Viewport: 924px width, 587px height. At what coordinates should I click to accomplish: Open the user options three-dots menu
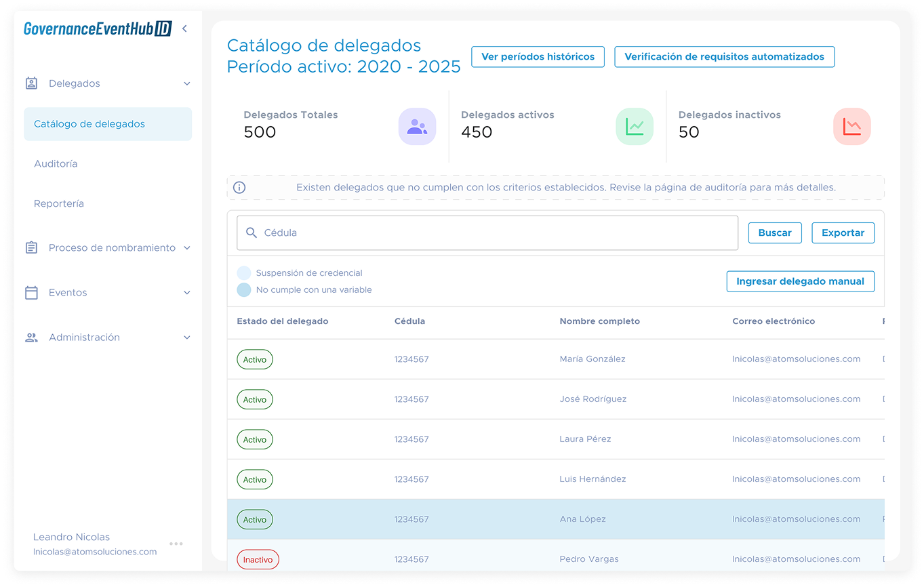(176, 544)
